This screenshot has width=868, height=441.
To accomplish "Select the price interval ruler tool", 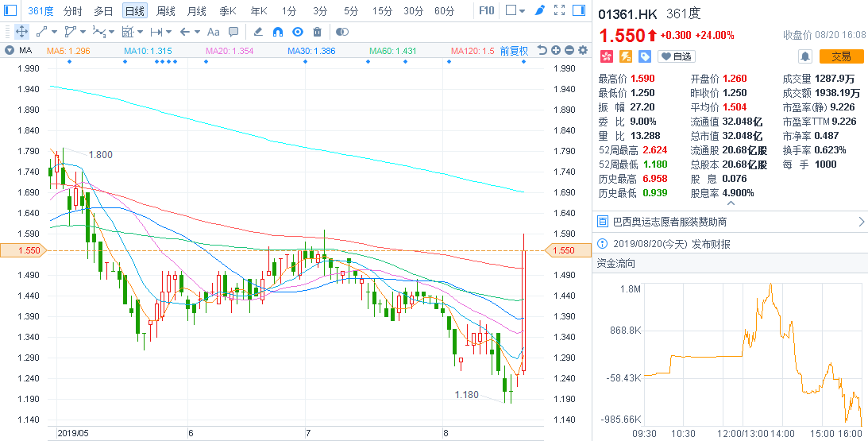I will tap(156, 32).
